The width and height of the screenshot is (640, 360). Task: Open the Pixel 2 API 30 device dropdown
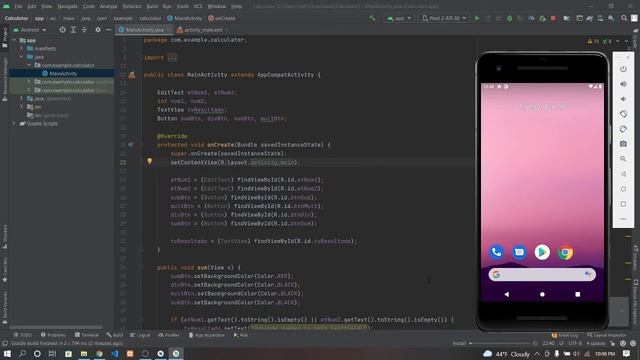tap(444, 18)
